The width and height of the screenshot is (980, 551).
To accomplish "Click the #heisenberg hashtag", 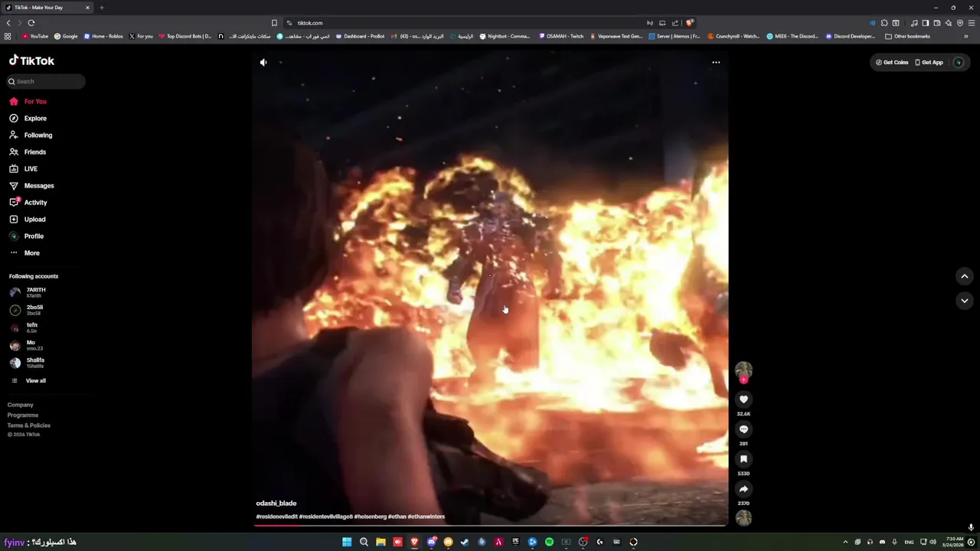I will (371, 517).
